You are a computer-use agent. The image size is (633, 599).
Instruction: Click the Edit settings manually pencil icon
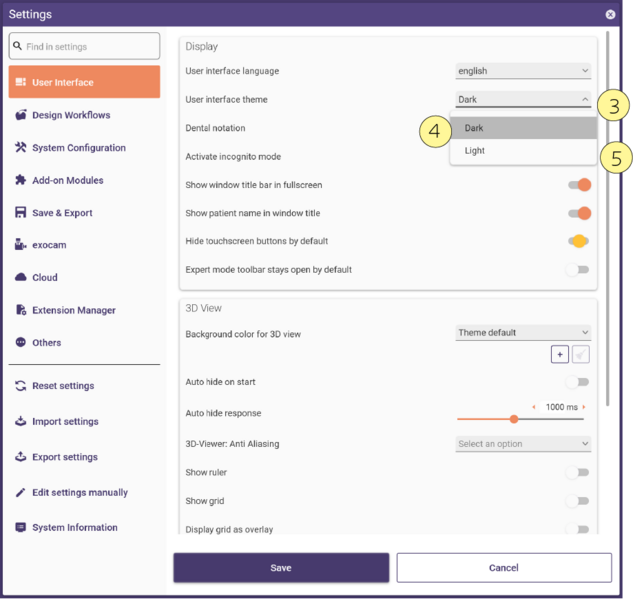[x=21, y=492]
